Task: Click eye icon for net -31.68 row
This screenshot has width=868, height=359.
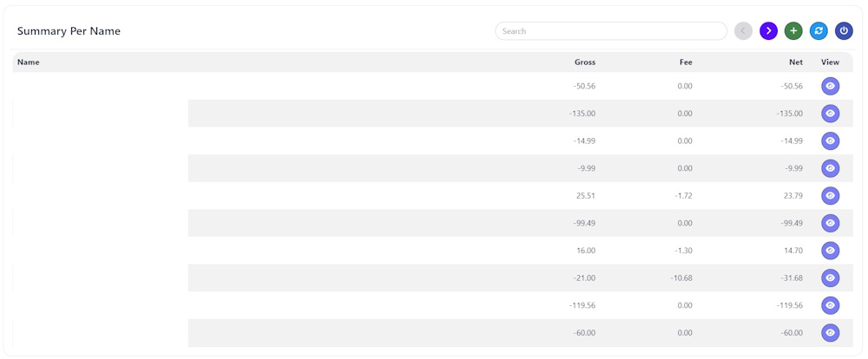Action: pos(831,278)
